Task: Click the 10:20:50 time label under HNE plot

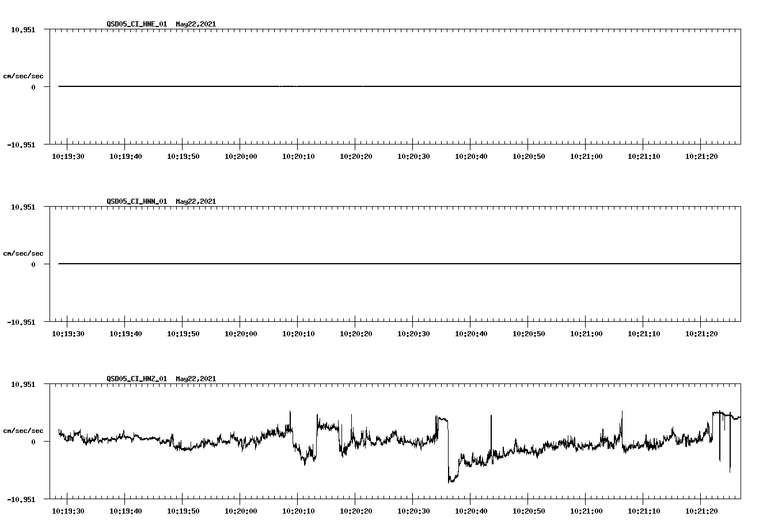Action: click(x=529, y=156)
